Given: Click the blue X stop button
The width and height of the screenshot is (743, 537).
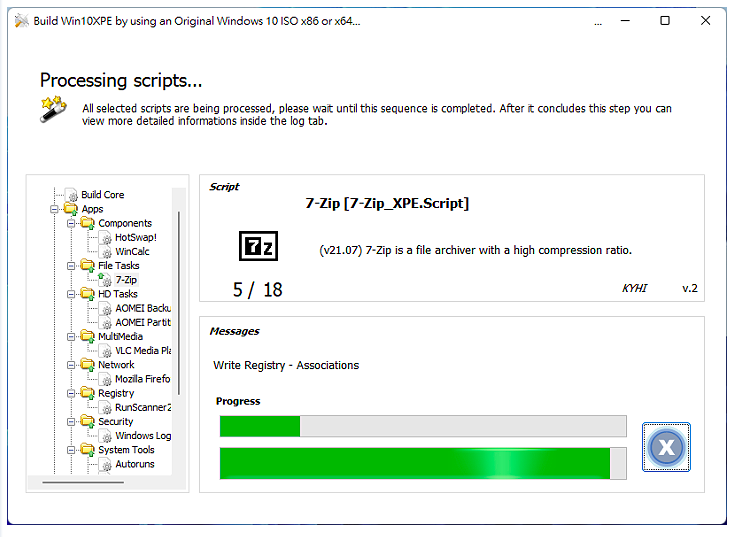Looking at the screenshot, I should click(666, 447).
